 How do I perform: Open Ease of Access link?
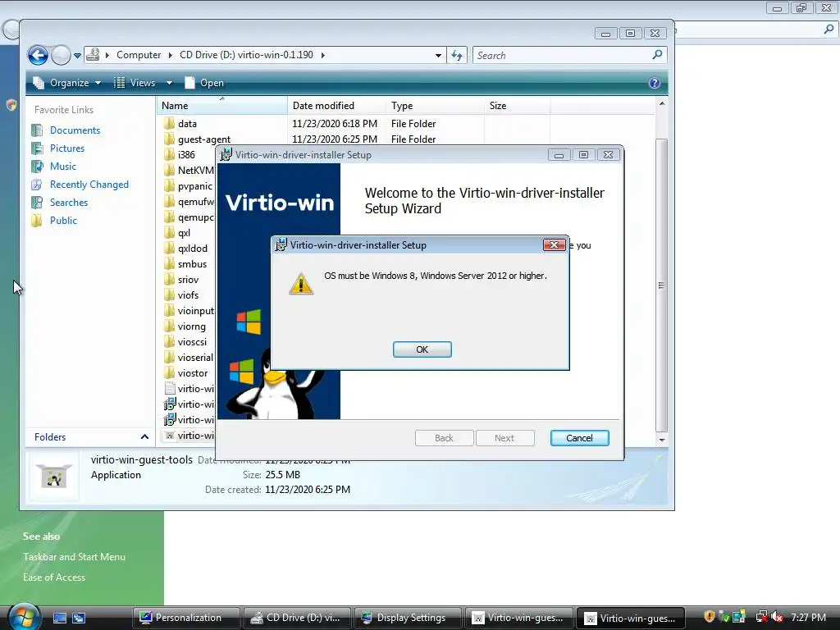54,577
